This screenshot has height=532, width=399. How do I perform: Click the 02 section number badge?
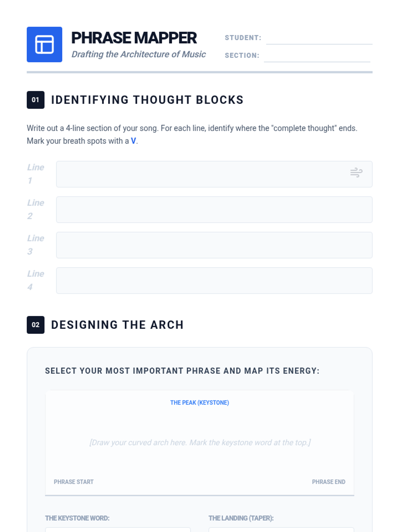pos(36,325)
